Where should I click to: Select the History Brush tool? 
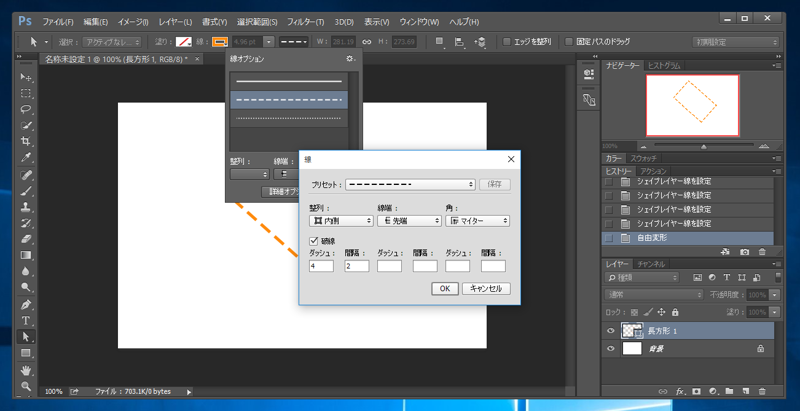[x=26, y=223]
